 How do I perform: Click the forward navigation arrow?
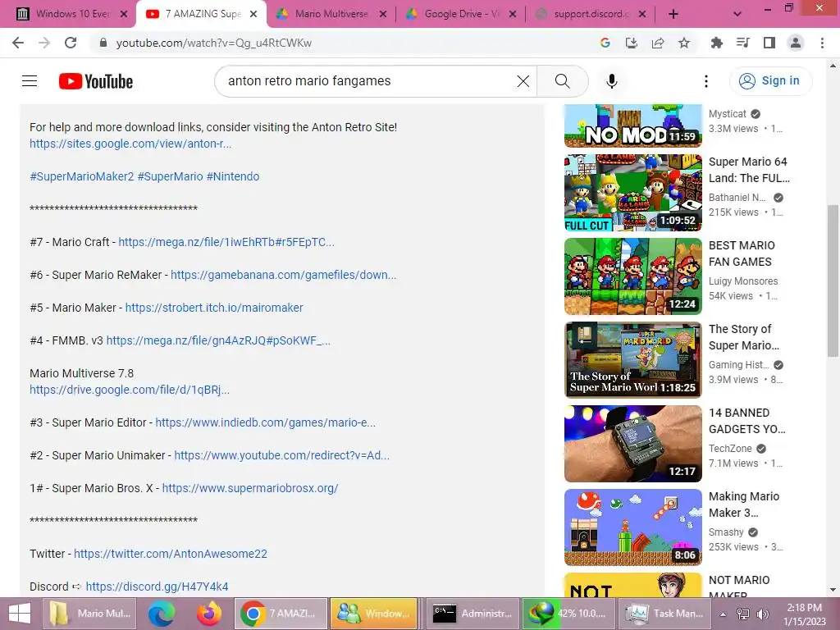(x=44, y=43)
